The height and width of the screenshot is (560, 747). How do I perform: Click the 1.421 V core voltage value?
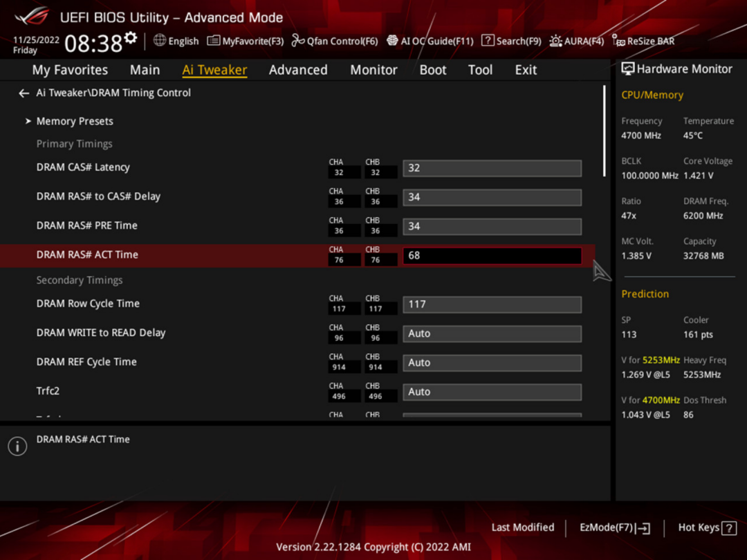[x=699, y=176]
